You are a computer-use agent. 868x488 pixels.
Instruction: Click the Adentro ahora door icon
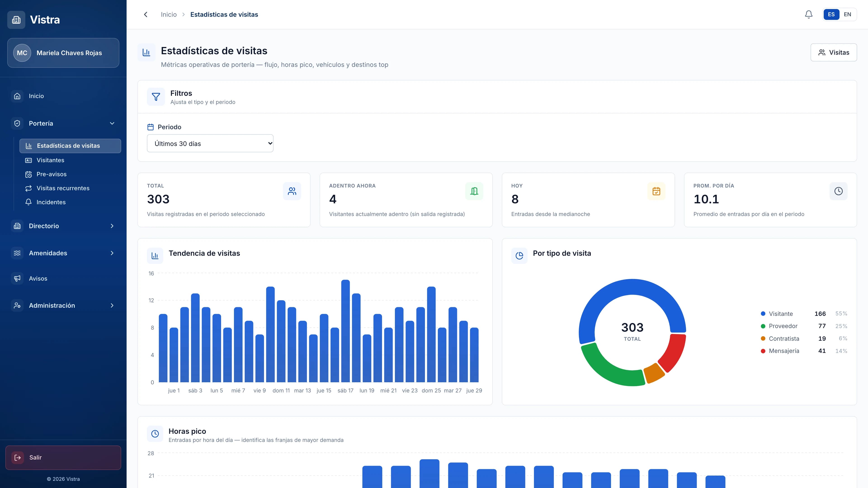point(474,191)
